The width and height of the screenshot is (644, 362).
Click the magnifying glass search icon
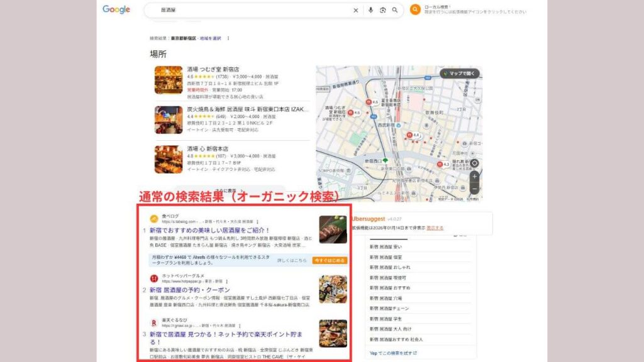pyautogui.click(x=395, y=9)
